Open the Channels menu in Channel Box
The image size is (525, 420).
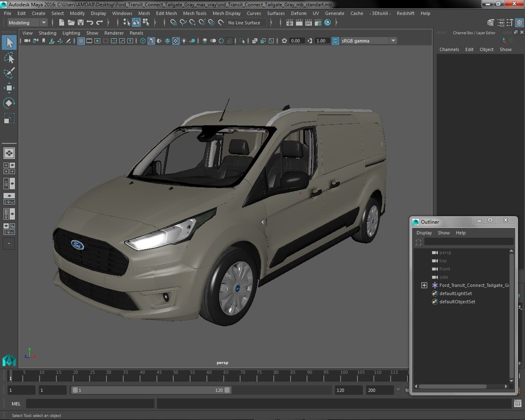point(449,49)
